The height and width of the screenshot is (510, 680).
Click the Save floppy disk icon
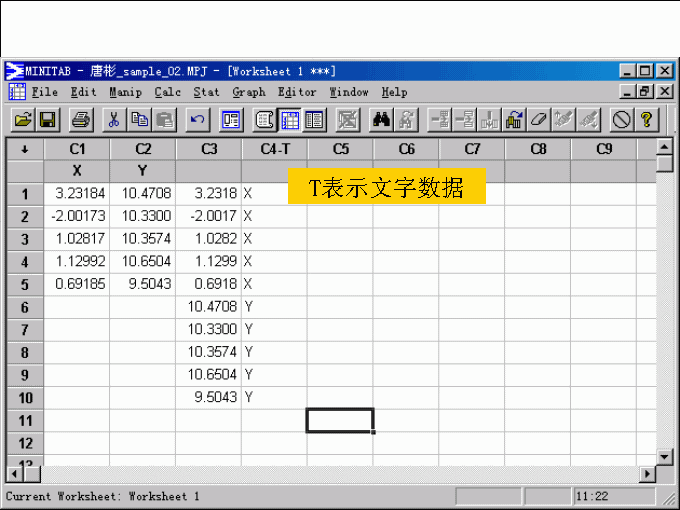click(x=47, y=120)
